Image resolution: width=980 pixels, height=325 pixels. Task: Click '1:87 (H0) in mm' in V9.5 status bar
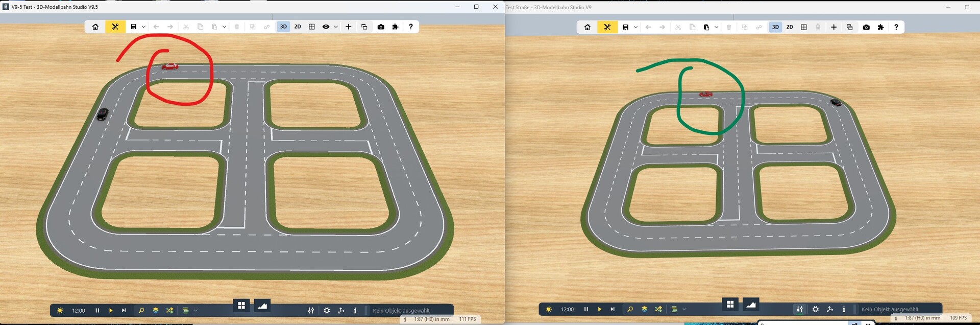432,319
